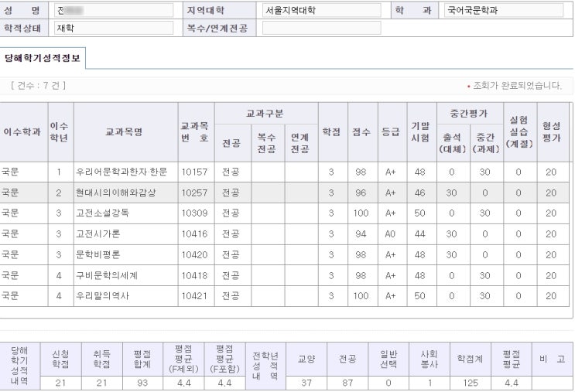Viewport: 575px width, 392px height.
Task: Click course number 10421
Action: tap(194, 296)
